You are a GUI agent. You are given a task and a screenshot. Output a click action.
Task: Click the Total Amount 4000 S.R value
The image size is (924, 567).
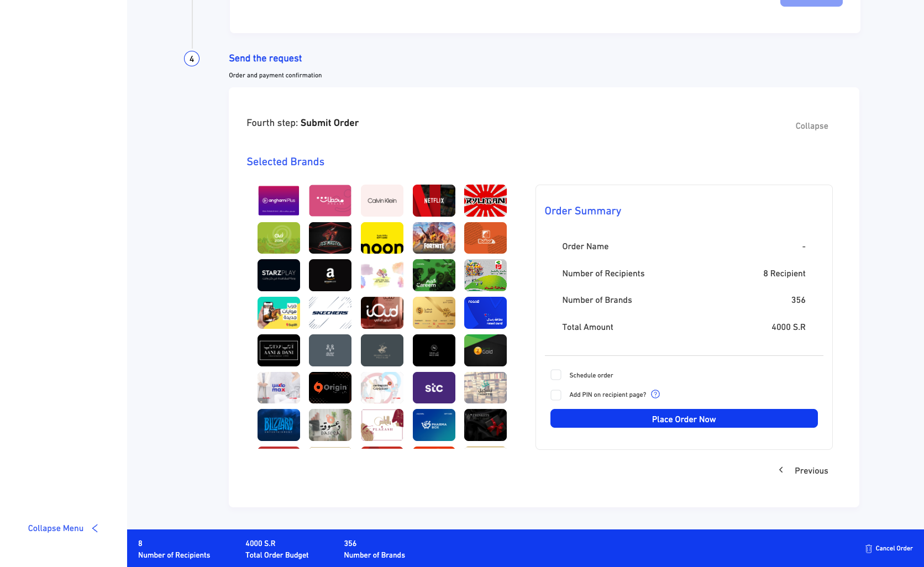788,327
